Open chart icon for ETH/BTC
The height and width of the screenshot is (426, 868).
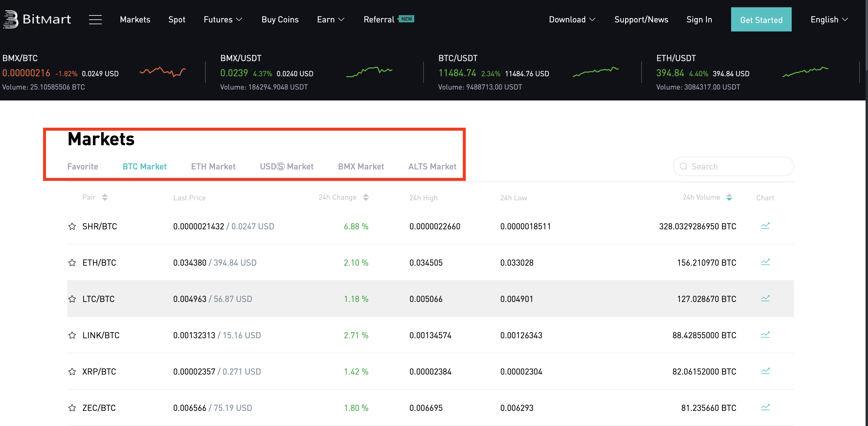(x=765, y=262)
